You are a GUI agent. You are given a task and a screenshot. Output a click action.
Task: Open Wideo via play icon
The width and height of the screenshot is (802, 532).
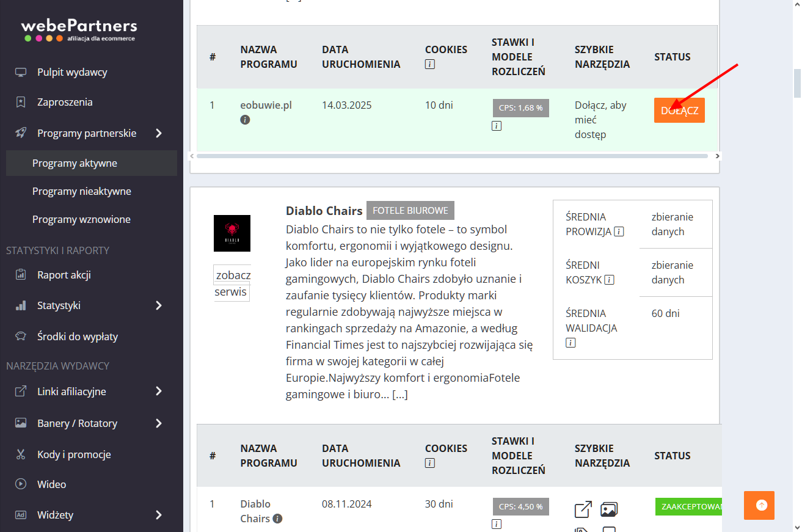tap(21, 484)
